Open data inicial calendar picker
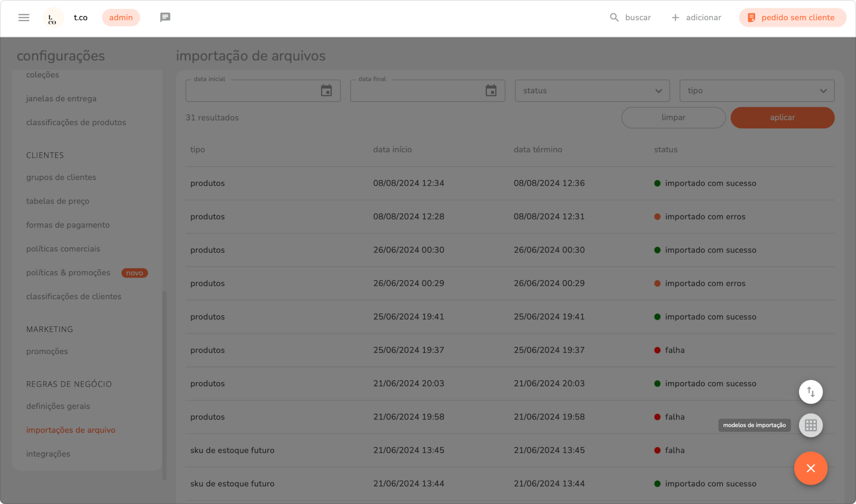The height and width of the screenshot is (504, 856). coord(326,91)
